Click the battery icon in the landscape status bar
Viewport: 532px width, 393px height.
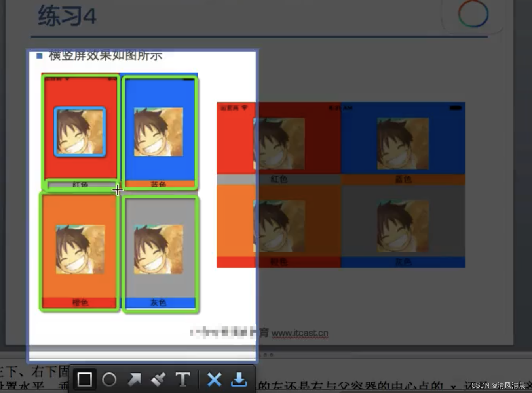click(x=456, y=108)
